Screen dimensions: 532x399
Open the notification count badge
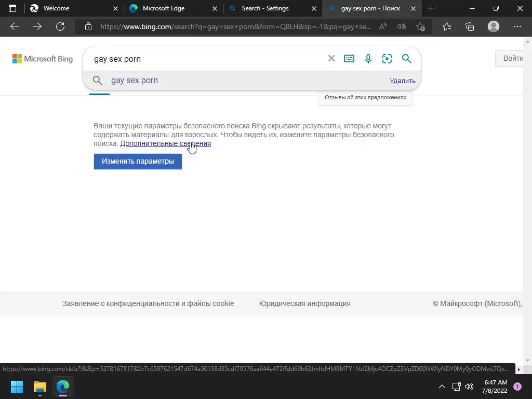pyautogui.click(x=517, y=387)
